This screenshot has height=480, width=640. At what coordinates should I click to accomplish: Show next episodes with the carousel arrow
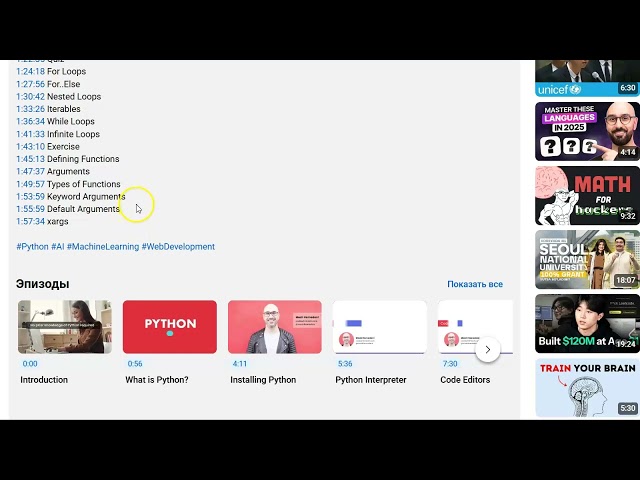(488, 349)
